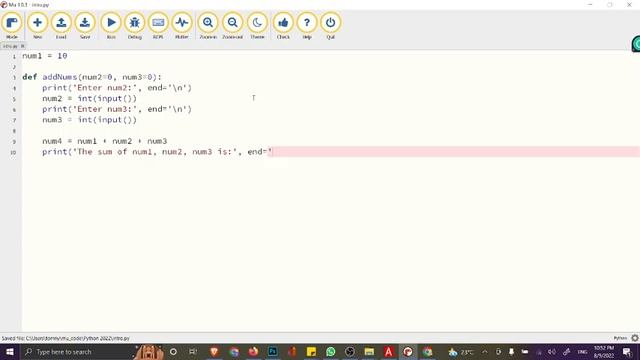Viewport: 640px width, 360px height.
Task: Switch to Mu editor taskbar icon
Action: pyautogui.click(x=408, y=351)
